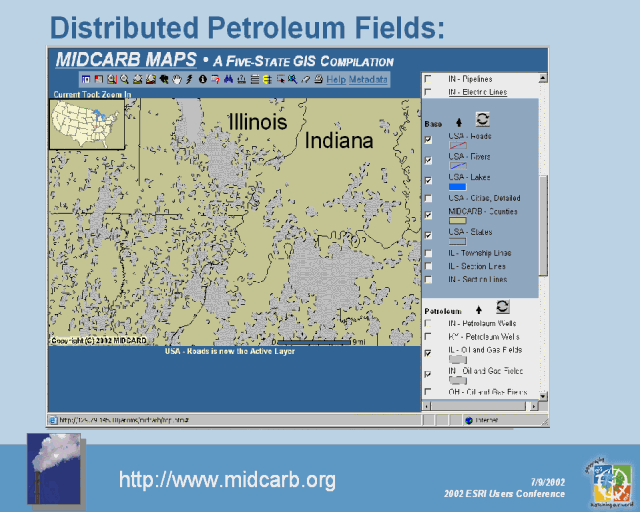Click the ESRI conference logo
The height and width of the screenshot is (512, 640).
coord(610,482)
